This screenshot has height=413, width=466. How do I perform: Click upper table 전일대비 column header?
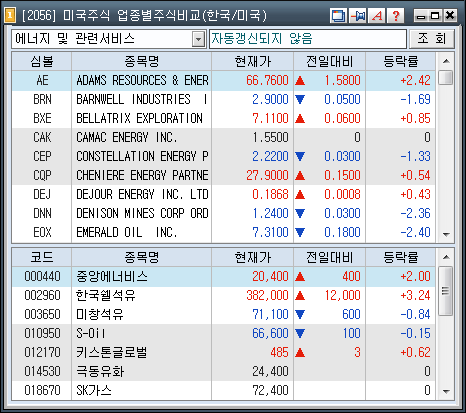330,61
